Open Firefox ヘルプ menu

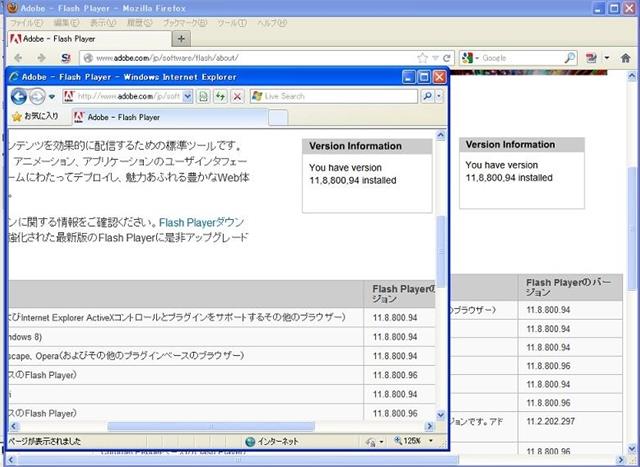tap(272, 23)
